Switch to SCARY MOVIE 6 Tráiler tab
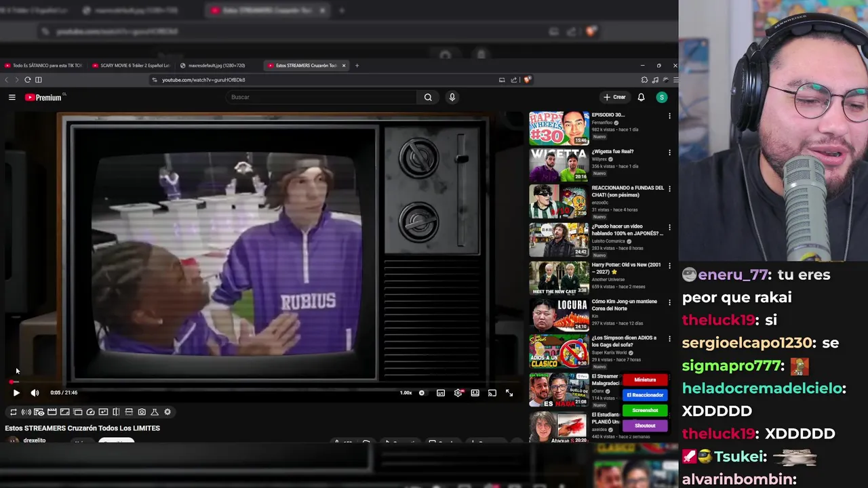 pos(130,66)
